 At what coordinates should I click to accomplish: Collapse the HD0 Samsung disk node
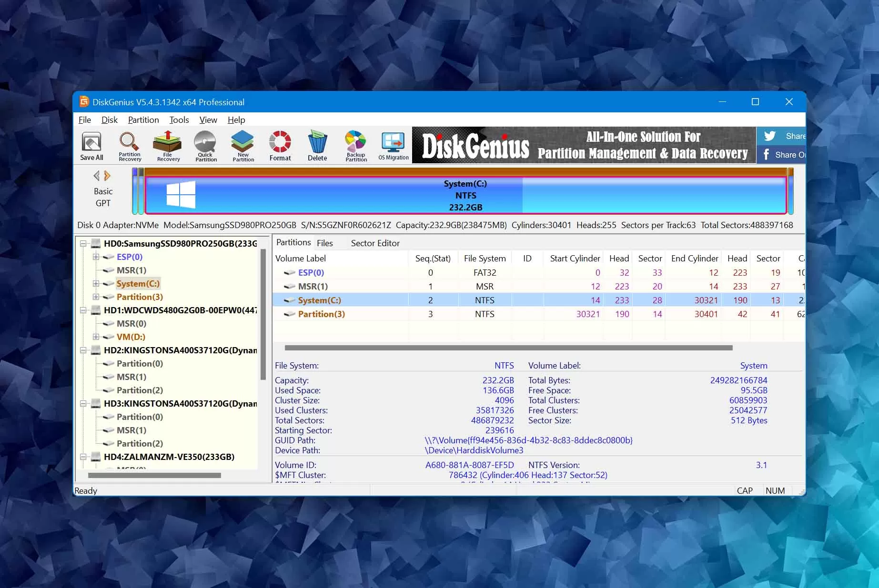83,244
